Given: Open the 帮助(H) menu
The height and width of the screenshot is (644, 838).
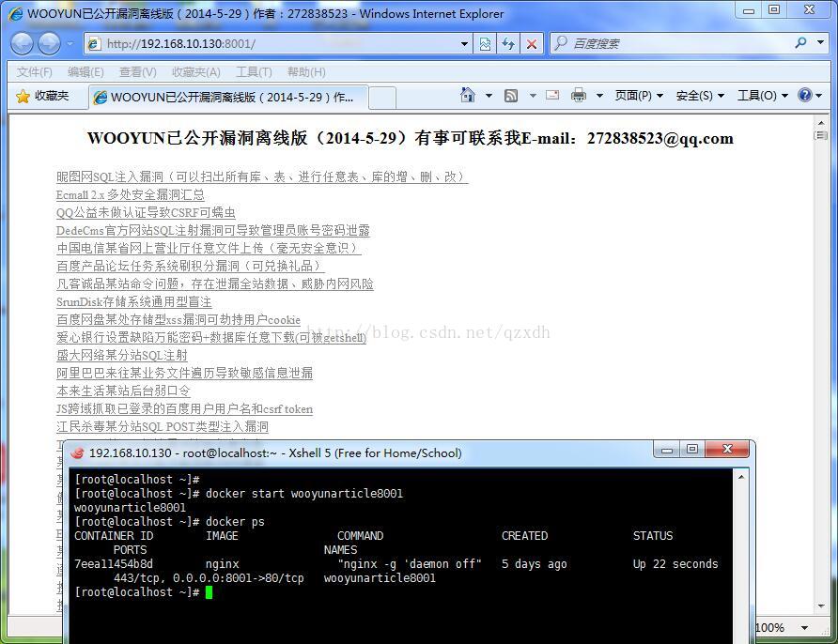Looking at the screenshot, I should [x=306, y=72].
